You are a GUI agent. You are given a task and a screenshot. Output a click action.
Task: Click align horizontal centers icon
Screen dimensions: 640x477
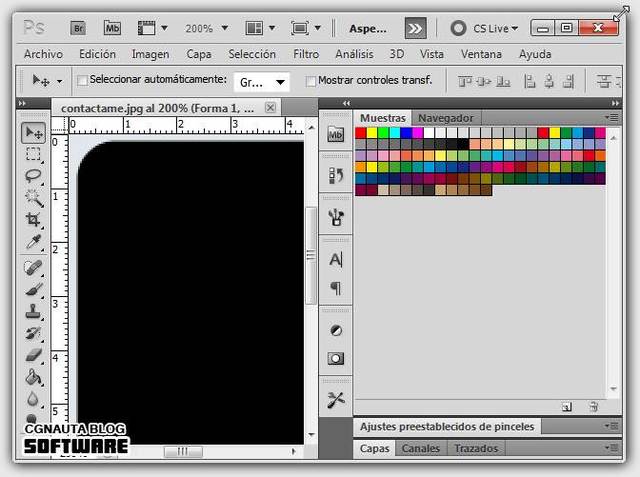tap(549, 81)
